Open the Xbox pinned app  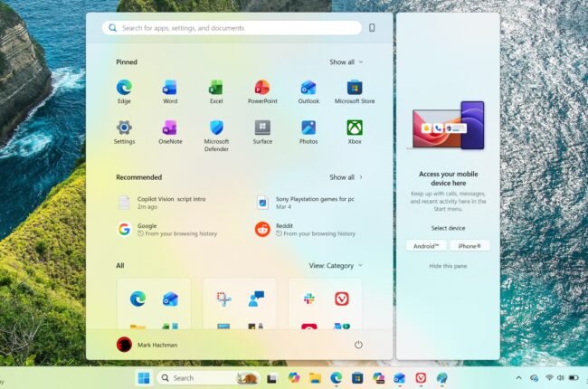(x=355, y=128)
